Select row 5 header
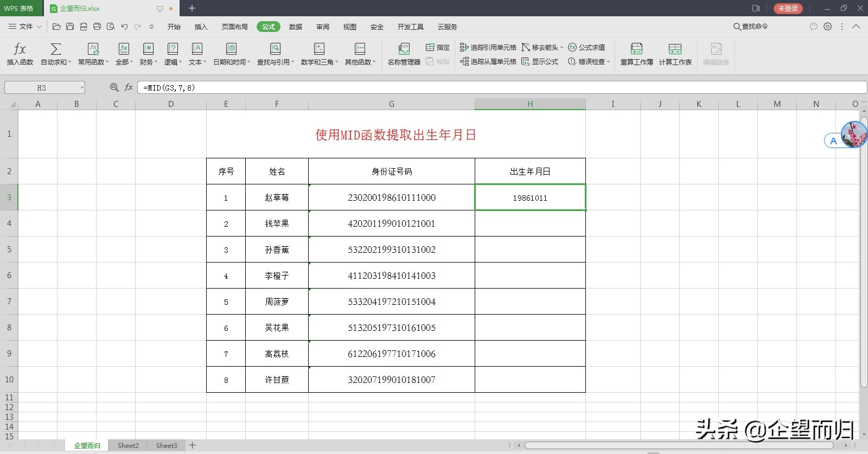The width and height of the screenshot is (868, 454). pyautogui.click(x=9, y=250)
